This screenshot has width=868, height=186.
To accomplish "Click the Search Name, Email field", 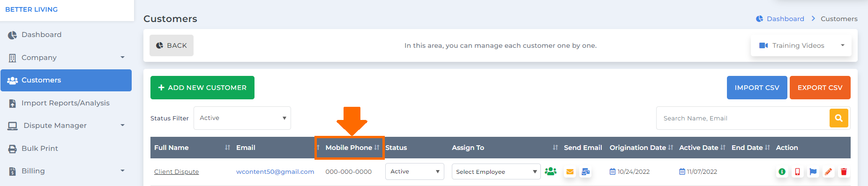I will [743, 118].
